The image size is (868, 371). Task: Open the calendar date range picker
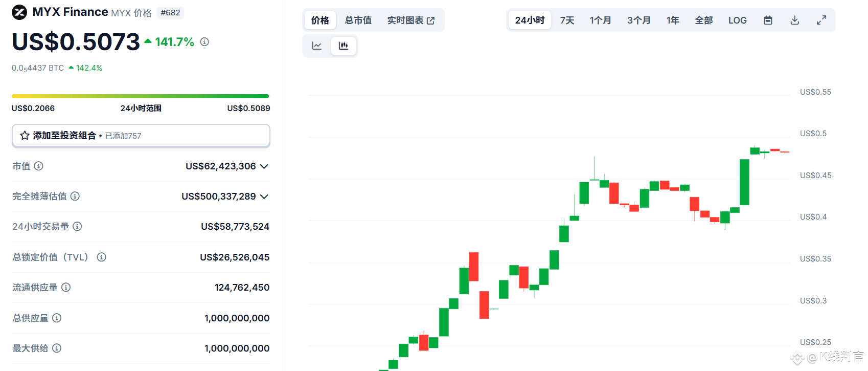(x=768, y=20)
